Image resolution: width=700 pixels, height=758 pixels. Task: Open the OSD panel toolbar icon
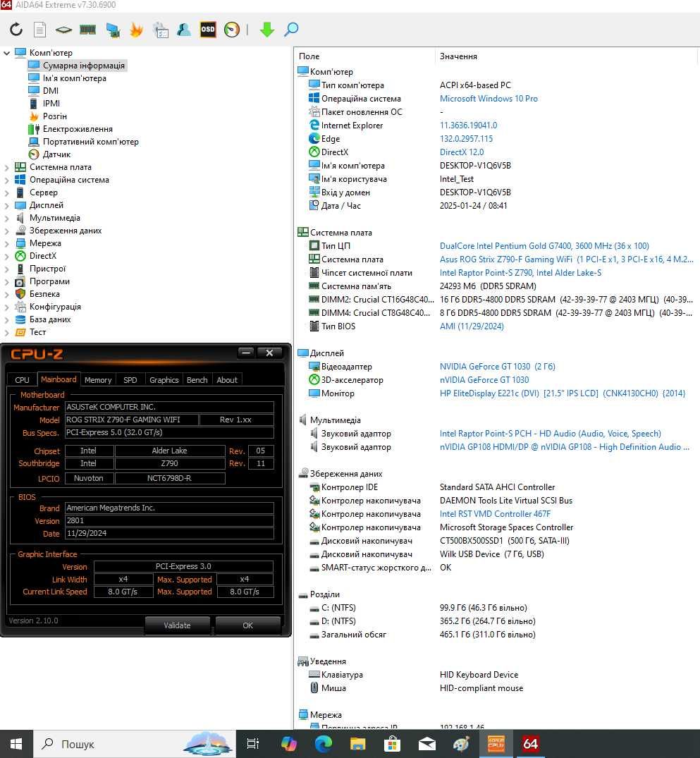208,30
